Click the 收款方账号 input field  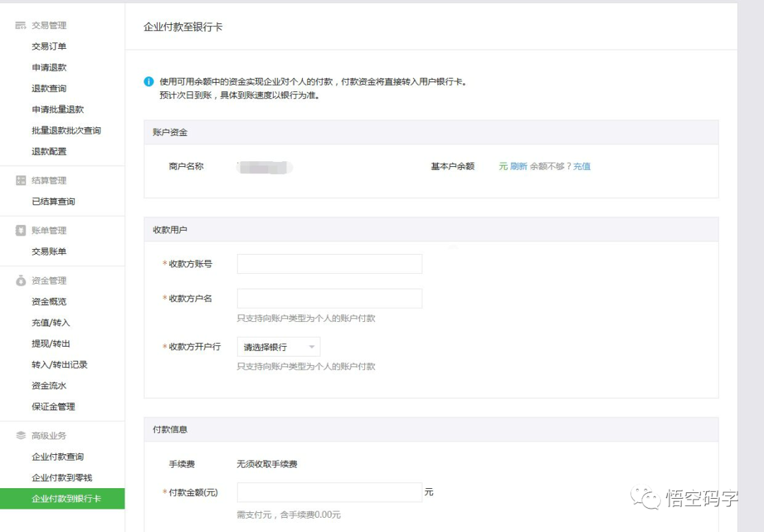click(329, 263)
